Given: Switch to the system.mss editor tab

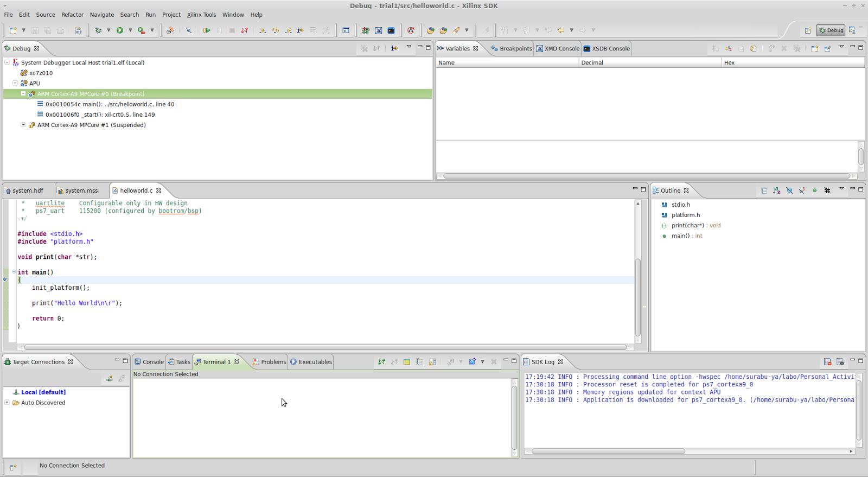Looking at the screenshot, I should [x=78, y=190].
